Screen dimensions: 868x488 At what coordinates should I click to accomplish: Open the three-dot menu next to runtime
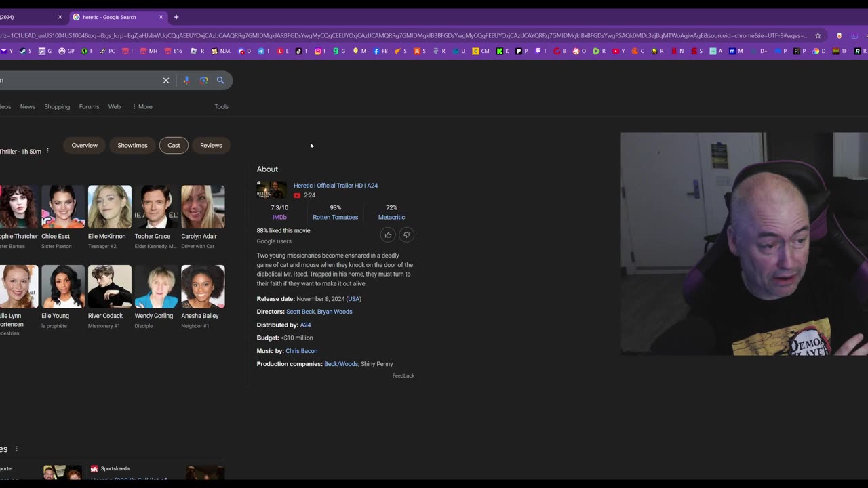(47, 151)
